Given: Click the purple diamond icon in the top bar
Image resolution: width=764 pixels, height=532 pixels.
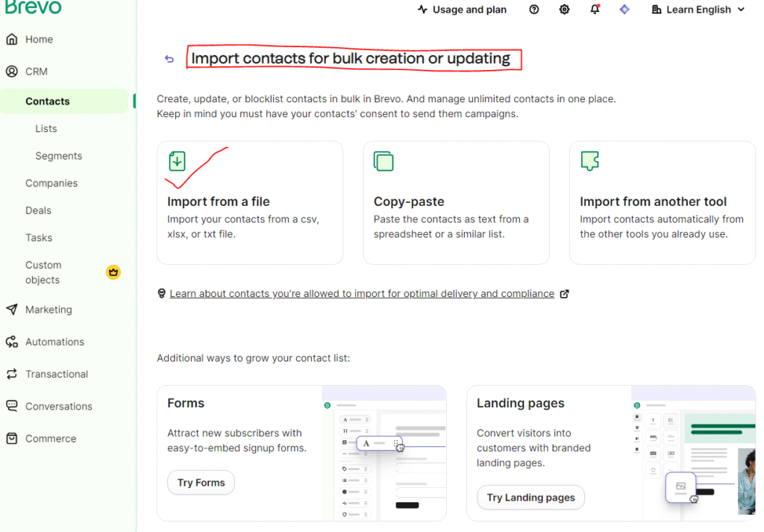Looking at the screenshot, I should [x=624, y=10].
